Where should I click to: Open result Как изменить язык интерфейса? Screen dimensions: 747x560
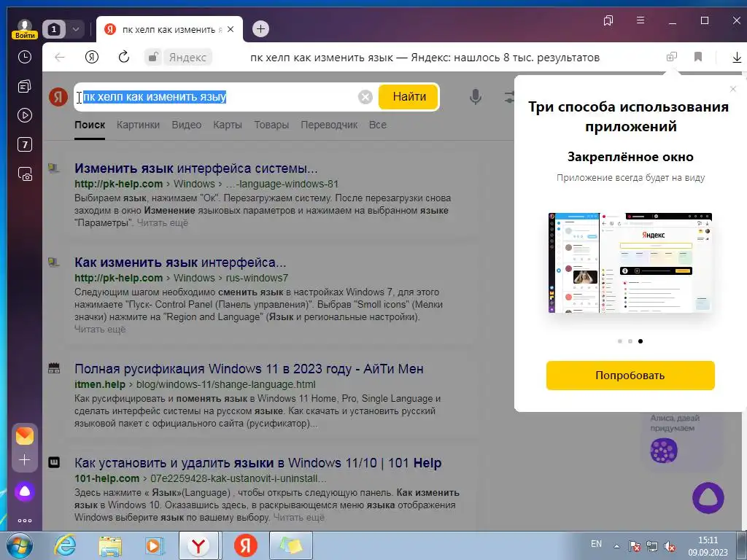pos(180,262)
